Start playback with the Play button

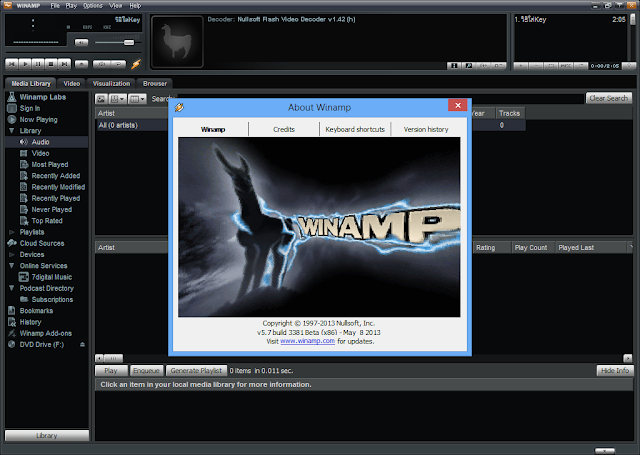tap(25, 64)
